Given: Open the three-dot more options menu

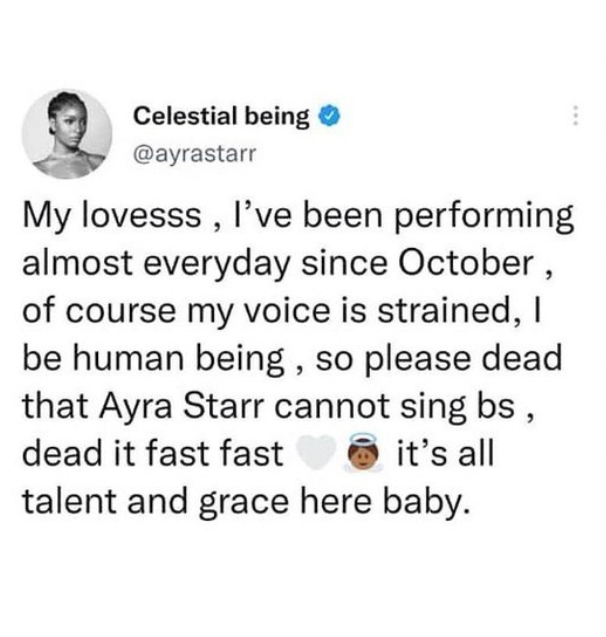Looking at the screenshot, I should (x=575, y=115).
